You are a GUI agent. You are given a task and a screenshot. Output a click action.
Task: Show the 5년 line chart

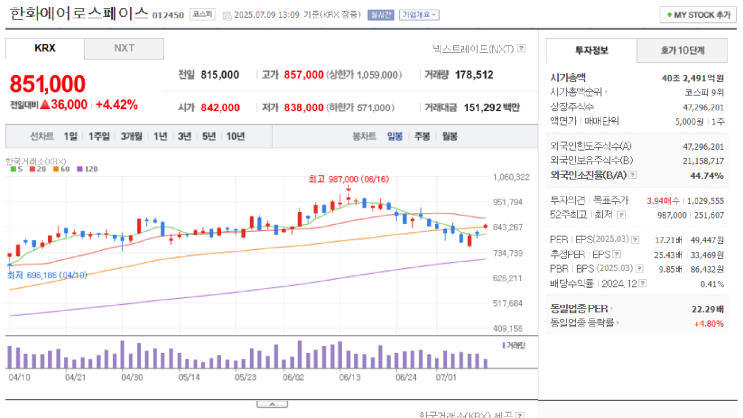click(208, 136)
